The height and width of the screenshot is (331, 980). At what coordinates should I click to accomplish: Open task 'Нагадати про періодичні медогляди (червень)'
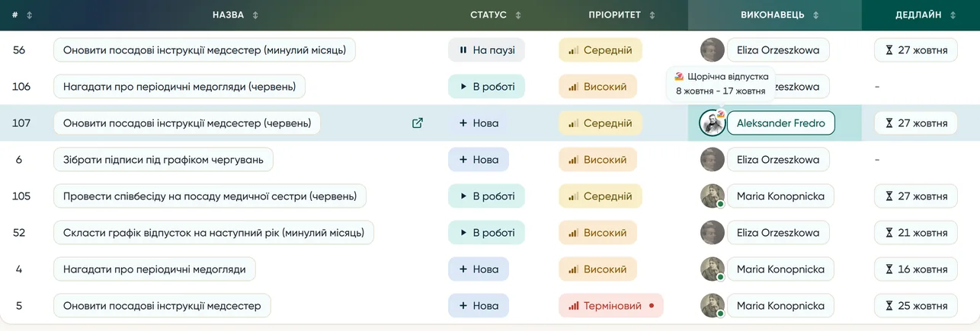click(179, 87)
